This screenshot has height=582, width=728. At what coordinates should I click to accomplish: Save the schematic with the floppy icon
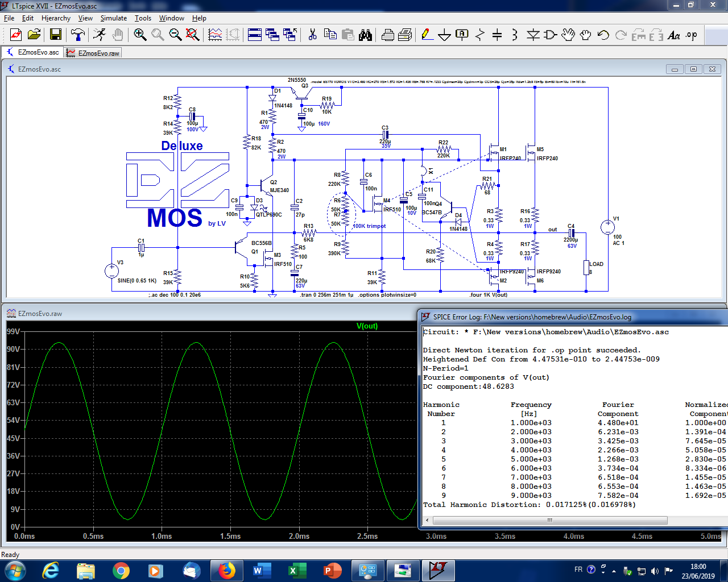point(55,35)
